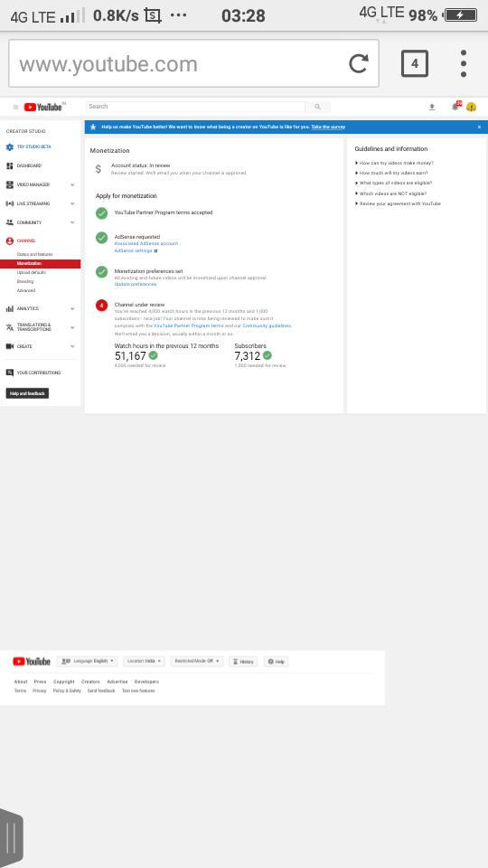The image size is (488, 868).
Task: Open the browser tab switcher showing 4
Action: pos(415,63)
